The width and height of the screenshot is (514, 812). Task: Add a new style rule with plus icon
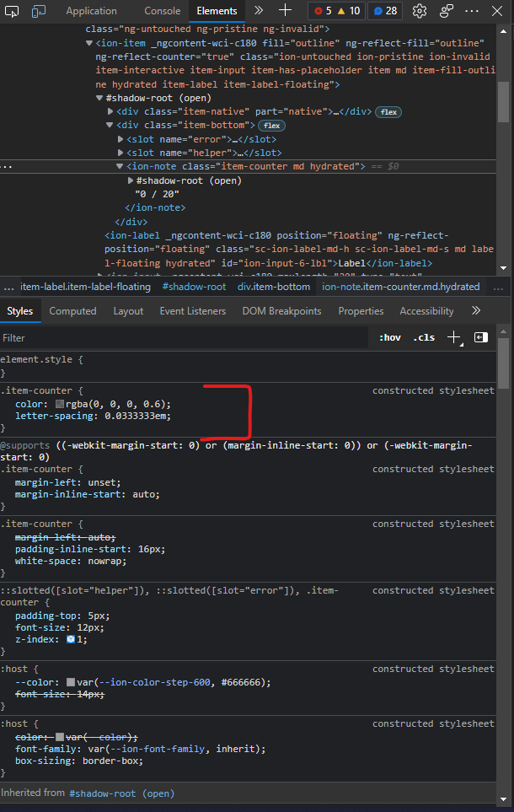[x=452, y=337]
